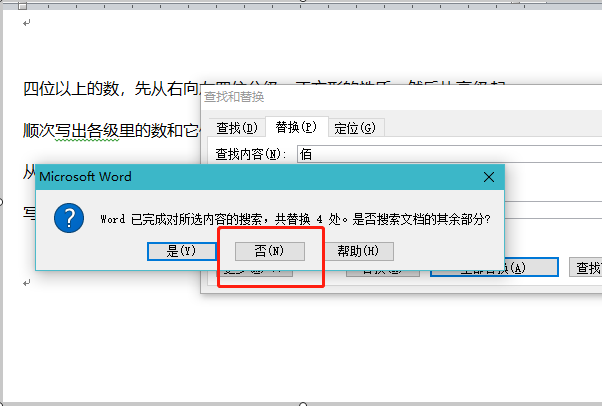Choose 否(N) in the Word prompt

[270, 251]
